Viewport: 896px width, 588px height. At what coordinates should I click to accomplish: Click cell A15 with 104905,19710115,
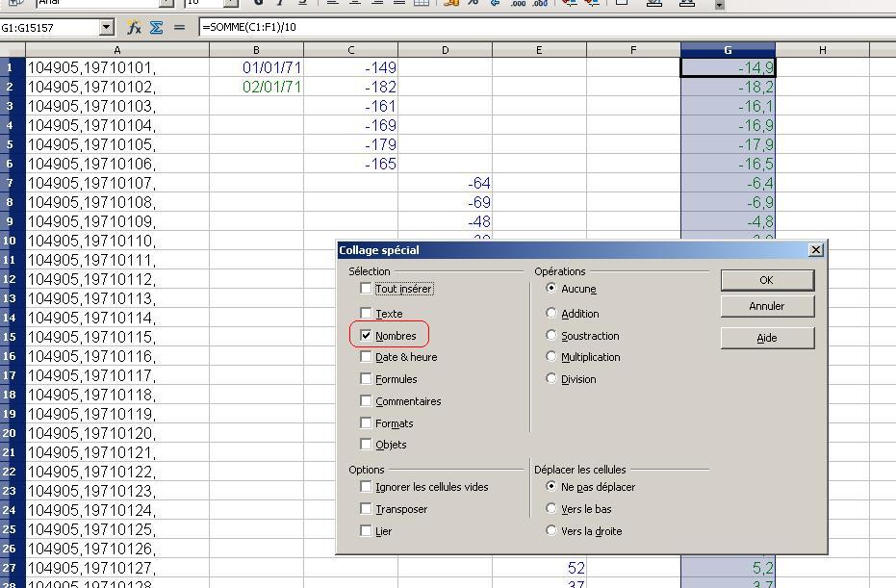click(117, 337)
